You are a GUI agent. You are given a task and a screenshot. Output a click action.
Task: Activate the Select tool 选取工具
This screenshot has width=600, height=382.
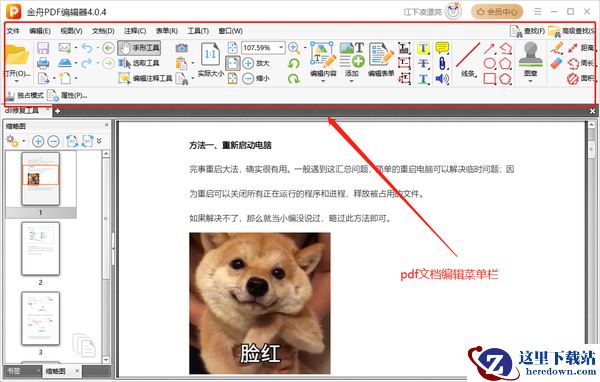tap(139, 63)
